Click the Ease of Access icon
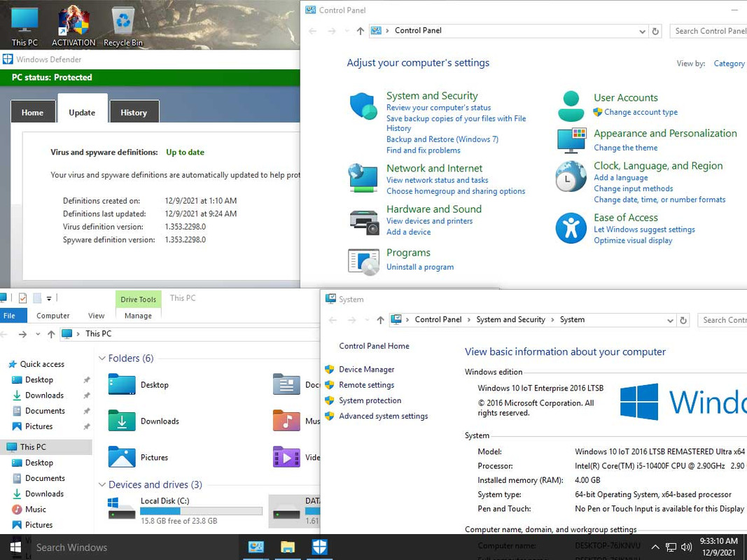This screenshot has width=747, height=560. pyautogui.click(x=571, y=228)
